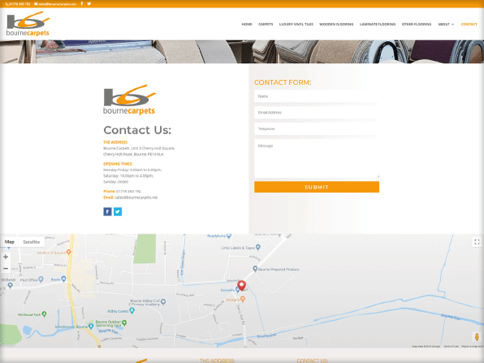Screen dimensions: 484x363
Task: Click the red location pin on map
Action: tap(242, 286)
